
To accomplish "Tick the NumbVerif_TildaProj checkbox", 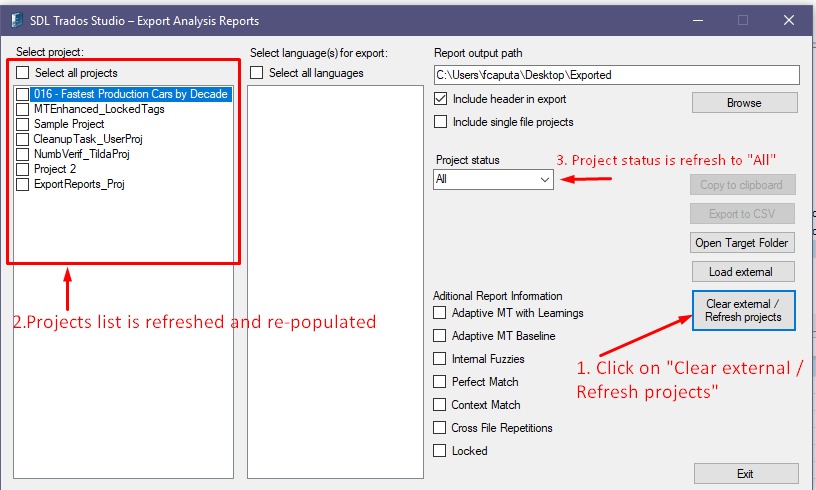I will pyautogui.click(x=22, y=154).
